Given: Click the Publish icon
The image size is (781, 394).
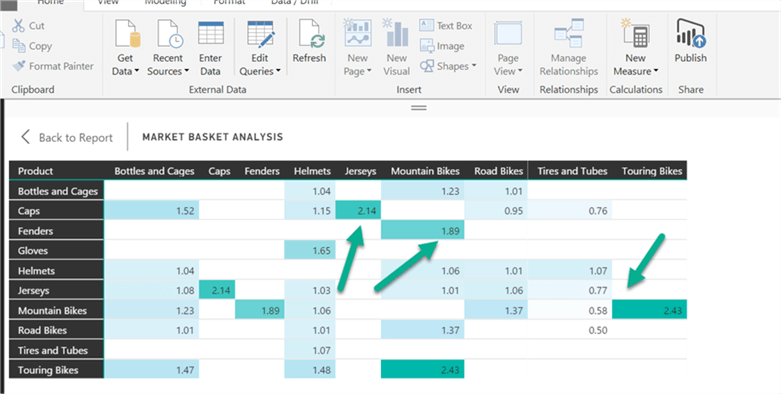Looking at the screenshot, I should point(691,33).
